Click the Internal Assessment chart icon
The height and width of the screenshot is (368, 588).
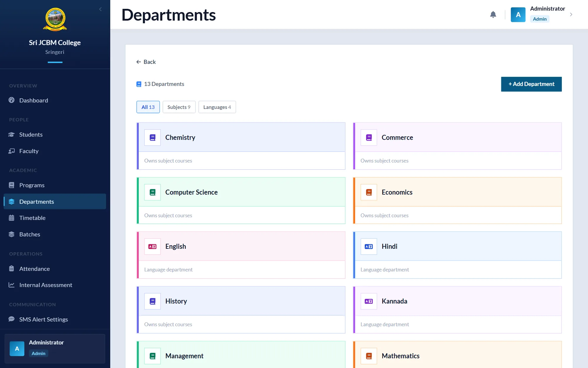click(11, 285)
